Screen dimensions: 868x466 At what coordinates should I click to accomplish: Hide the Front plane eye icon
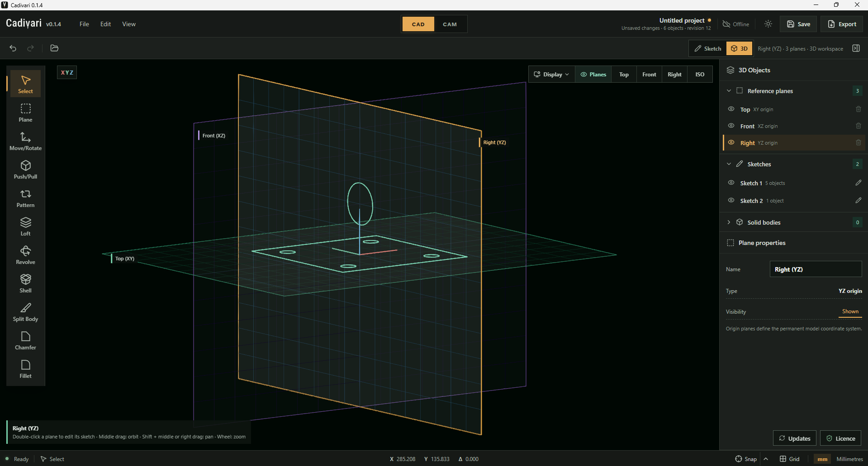coord(731,126)
